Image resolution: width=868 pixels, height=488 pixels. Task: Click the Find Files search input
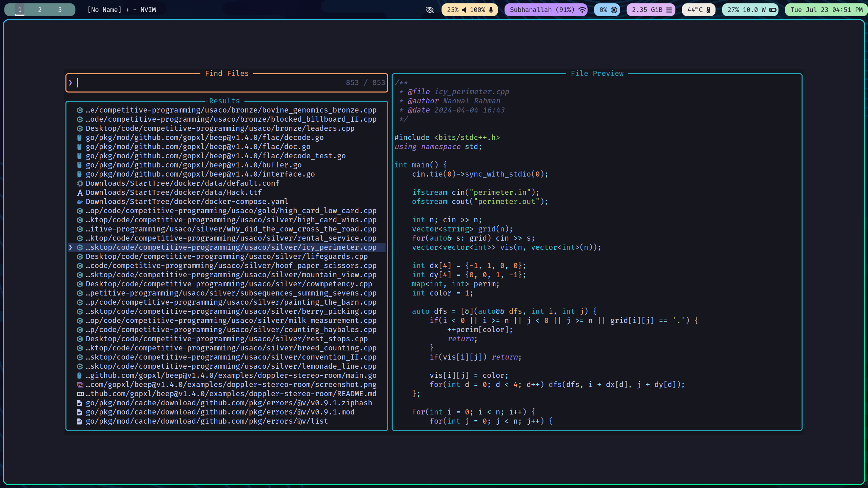[226, 83]
